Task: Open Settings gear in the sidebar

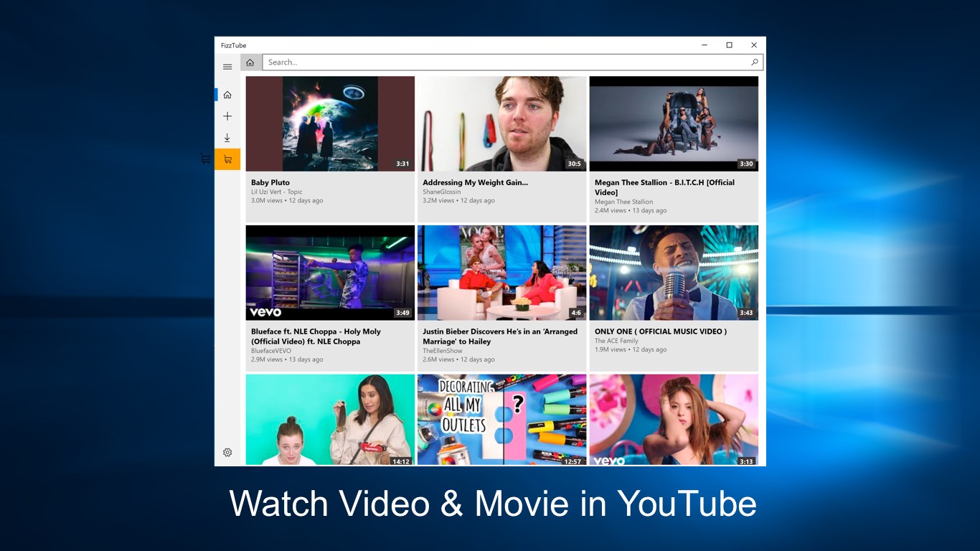Action: pos(227,453)
